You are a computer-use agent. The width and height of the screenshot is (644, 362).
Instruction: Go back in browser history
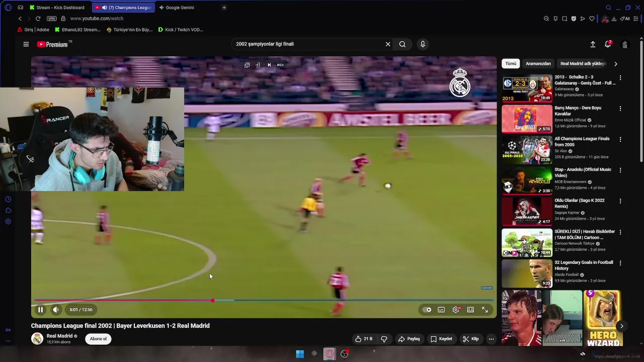click(x=20, y=19)
